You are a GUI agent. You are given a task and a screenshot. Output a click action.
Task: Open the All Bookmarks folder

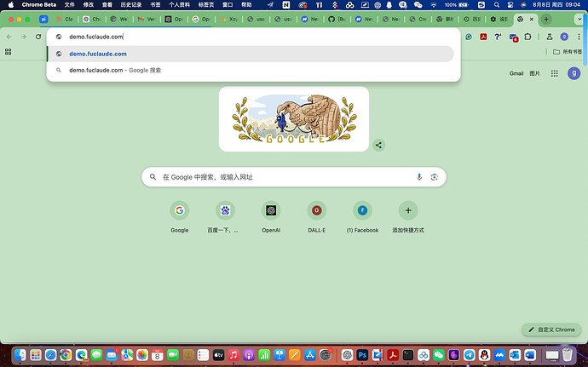[568, 52]
